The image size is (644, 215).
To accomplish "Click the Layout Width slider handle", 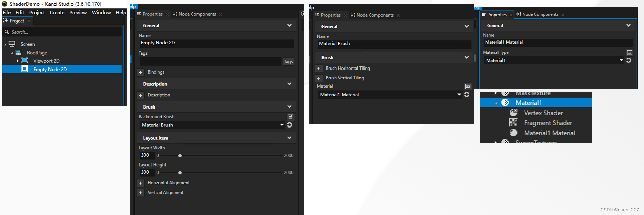I will [180, 156].
